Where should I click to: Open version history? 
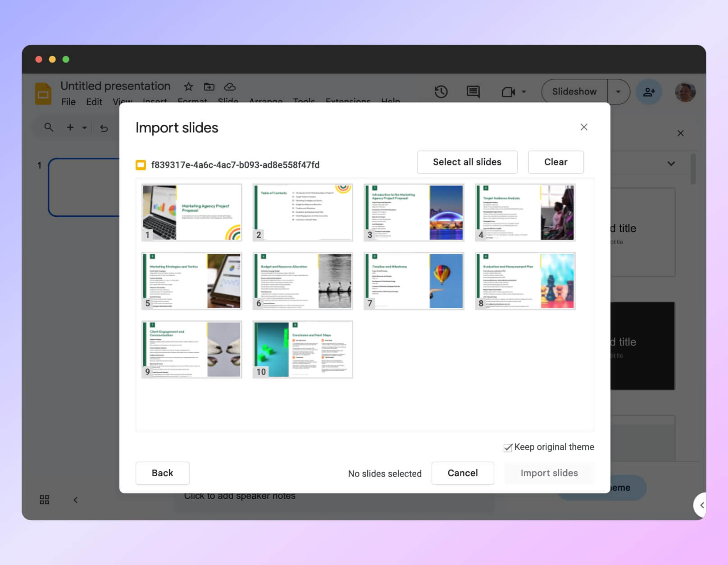[x=441, y=91]
